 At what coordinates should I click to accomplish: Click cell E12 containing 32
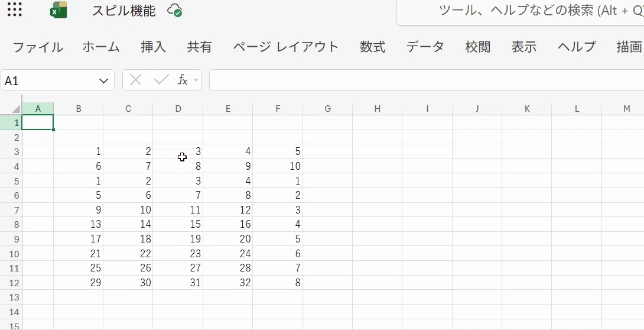(x=228, y=283)
